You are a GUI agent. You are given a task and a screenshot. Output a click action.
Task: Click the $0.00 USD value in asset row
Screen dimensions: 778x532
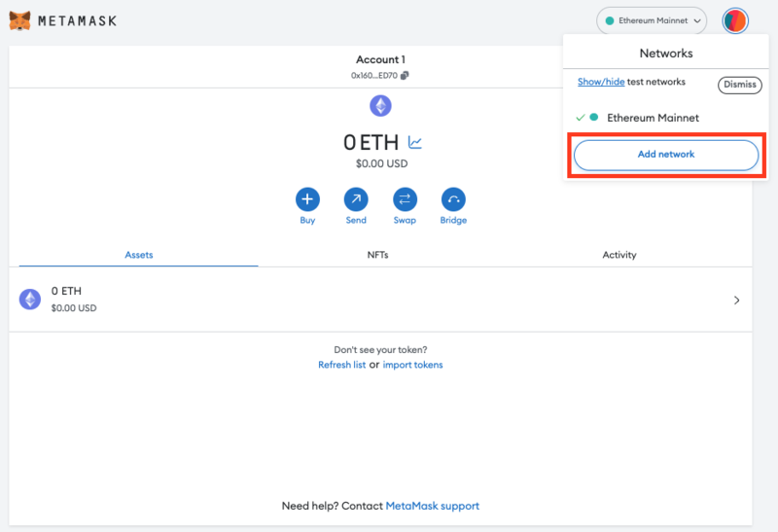[x=74, y=308]
